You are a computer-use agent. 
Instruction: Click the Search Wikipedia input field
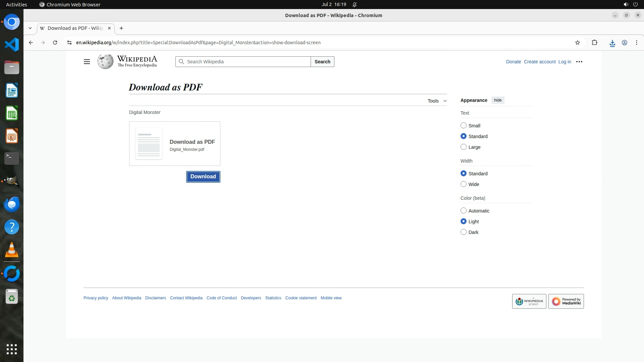pos(247,62)
